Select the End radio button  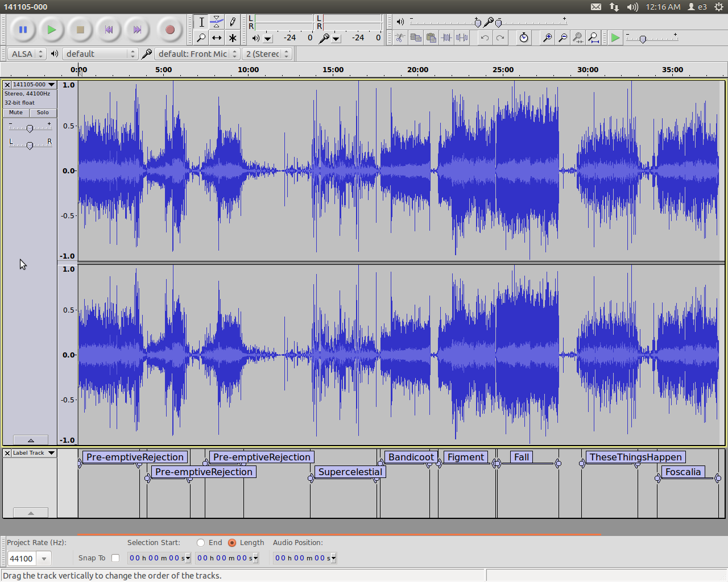(201, 543)
